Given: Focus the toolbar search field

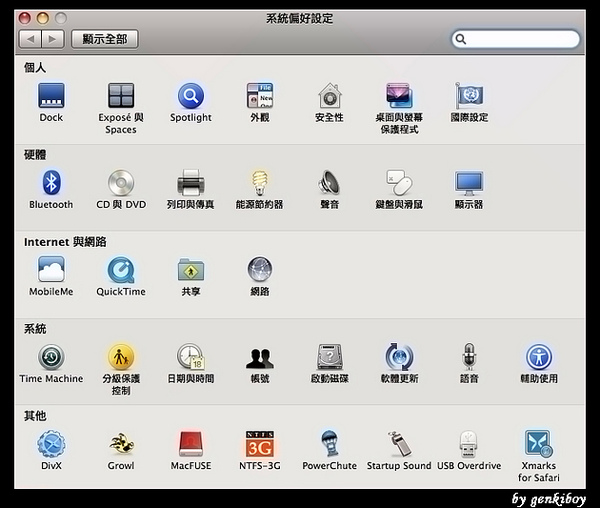Looking at the screenshot, I should [516, 39].
